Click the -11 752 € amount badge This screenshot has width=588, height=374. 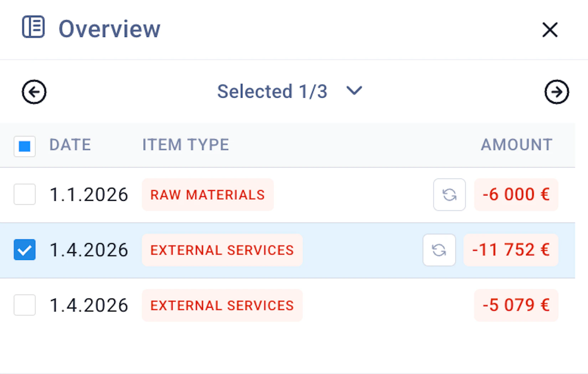tap(510, 250)
